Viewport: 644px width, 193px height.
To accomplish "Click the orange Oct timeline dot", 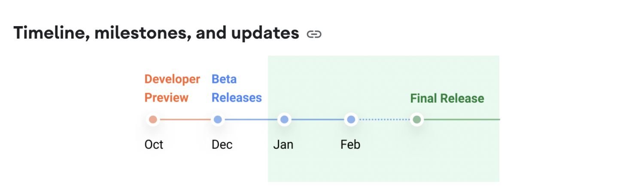I will click(x=153, y=120).
